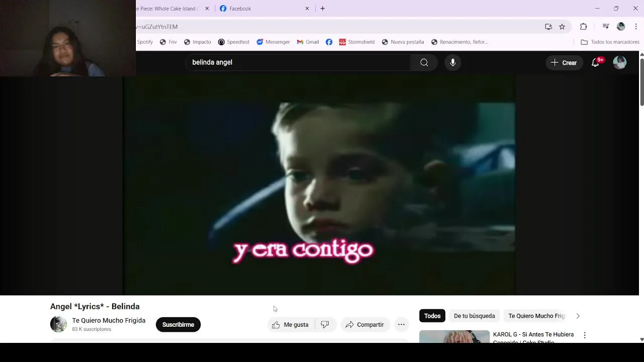Dislike the video with thumbs down

pos(325,325)
